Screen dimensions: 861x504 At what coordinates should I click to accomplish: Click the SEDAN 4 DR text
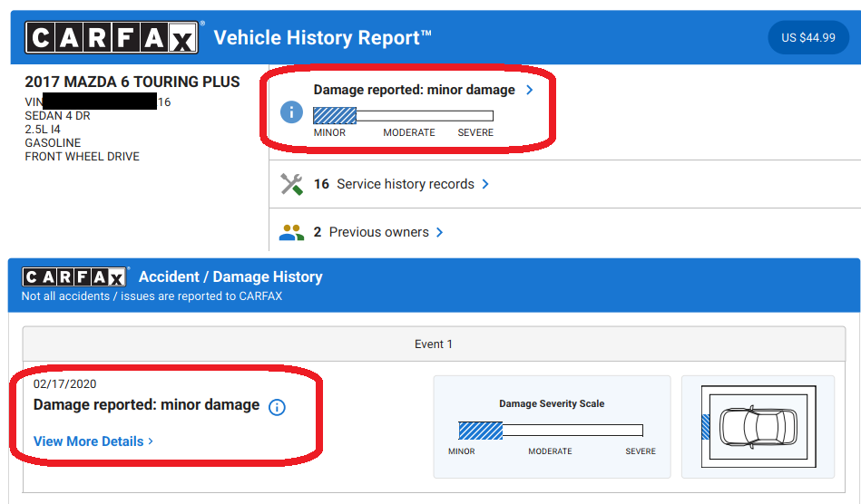click(x=58, y=116)
